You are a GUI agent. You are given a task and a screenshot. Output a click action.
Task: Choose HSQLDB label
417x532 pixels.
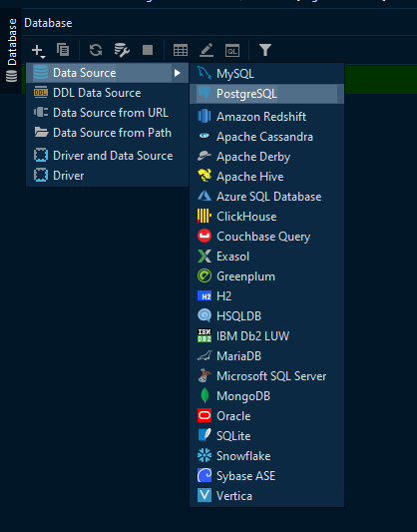click(239, 316)
